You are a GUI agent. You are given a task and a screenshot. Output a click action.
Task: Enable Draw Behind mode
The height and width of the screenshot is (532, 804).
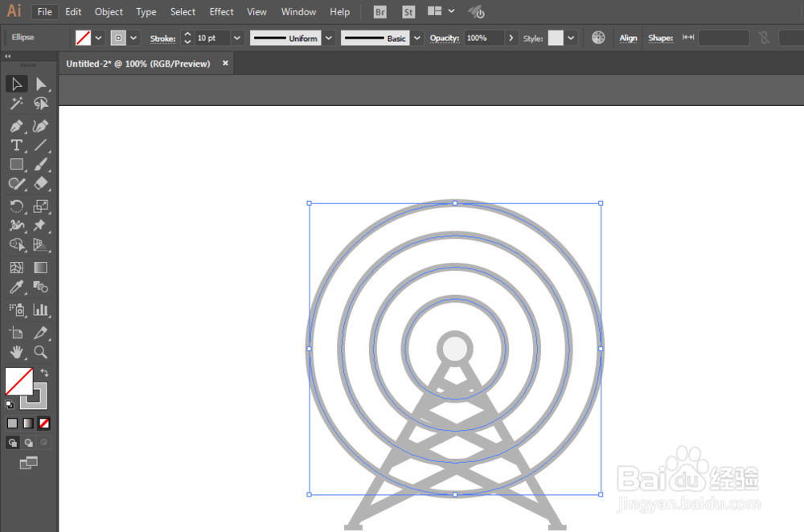coord(29,442)
